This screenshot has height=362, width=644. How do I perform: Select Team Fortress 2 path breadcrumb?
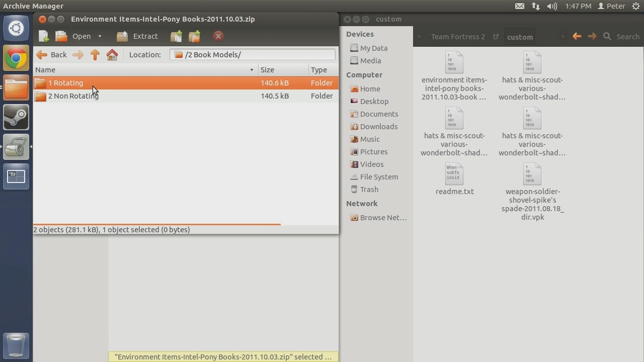458,37
